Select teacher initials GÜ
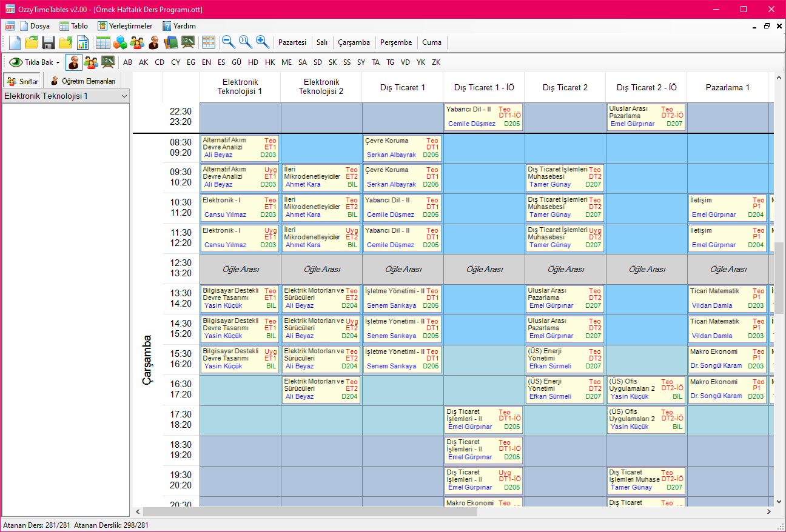786x532 pixels. click(x=237, y=62)
